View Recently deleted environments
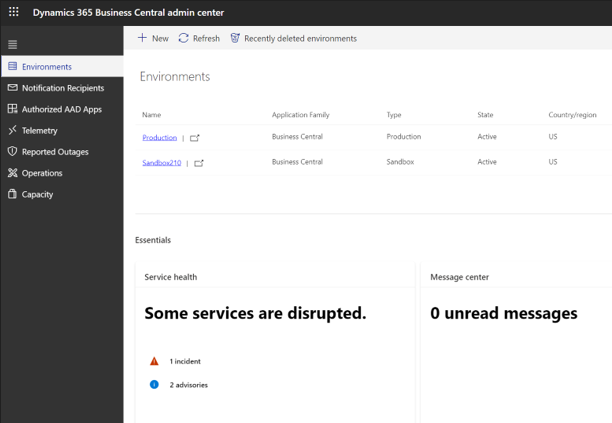612x423 pixels. click(x=294, y=38)
